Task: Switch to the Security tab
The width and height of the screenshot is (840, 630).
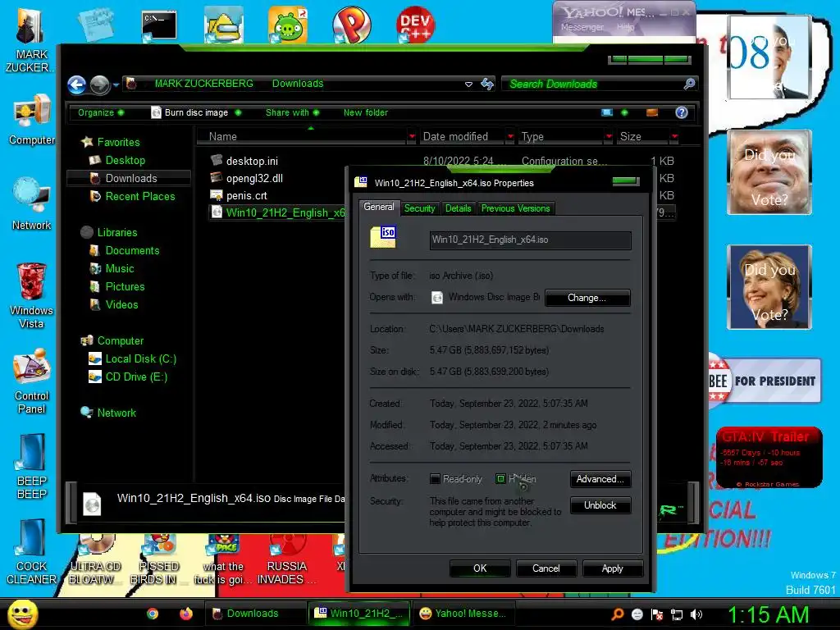Action: pyautogui.click(x=419, y=208)
